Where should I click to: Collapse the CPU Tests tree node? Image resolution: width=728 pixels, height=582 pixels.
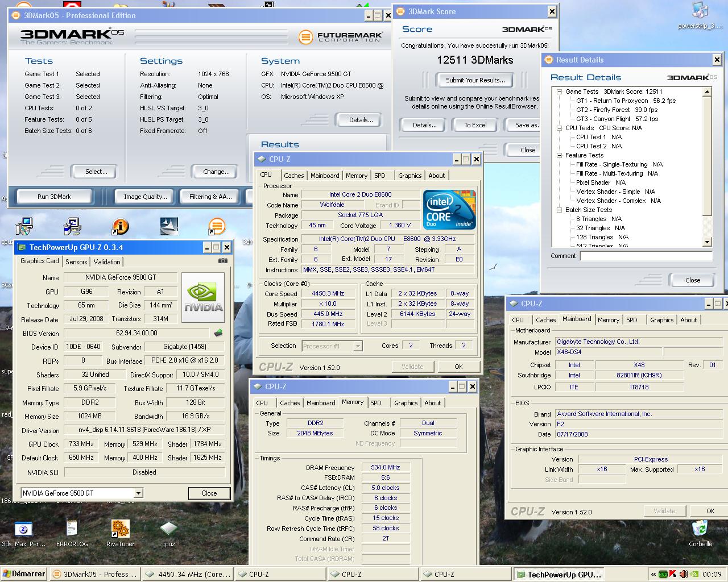(560, 128)
